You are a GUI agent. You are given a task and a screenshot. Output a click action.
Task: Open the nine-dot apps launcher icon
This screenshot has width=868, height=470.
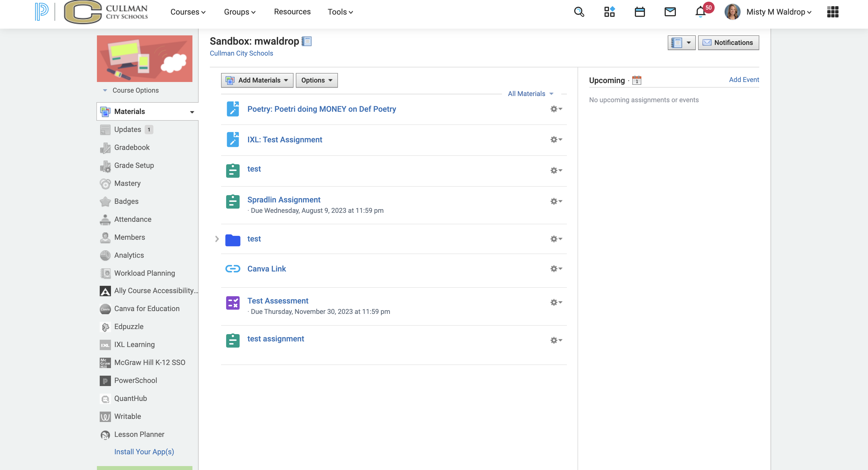(832, 12)
